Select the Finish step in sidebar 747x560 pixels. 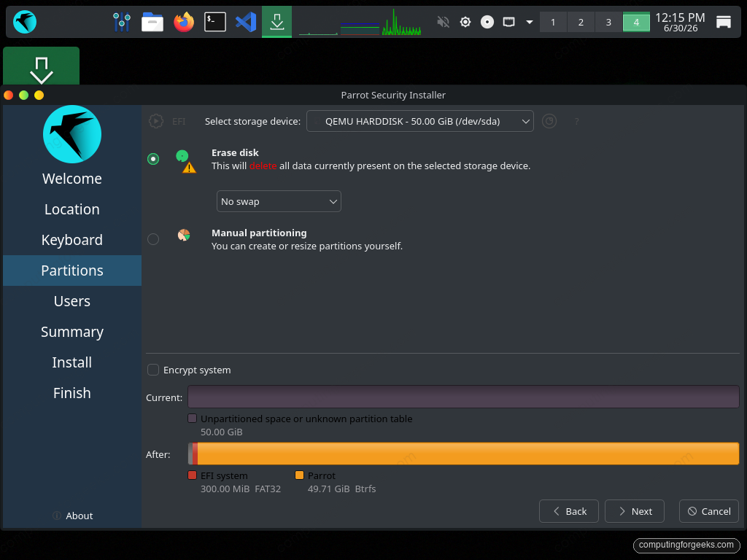click(x=72, y=393)
